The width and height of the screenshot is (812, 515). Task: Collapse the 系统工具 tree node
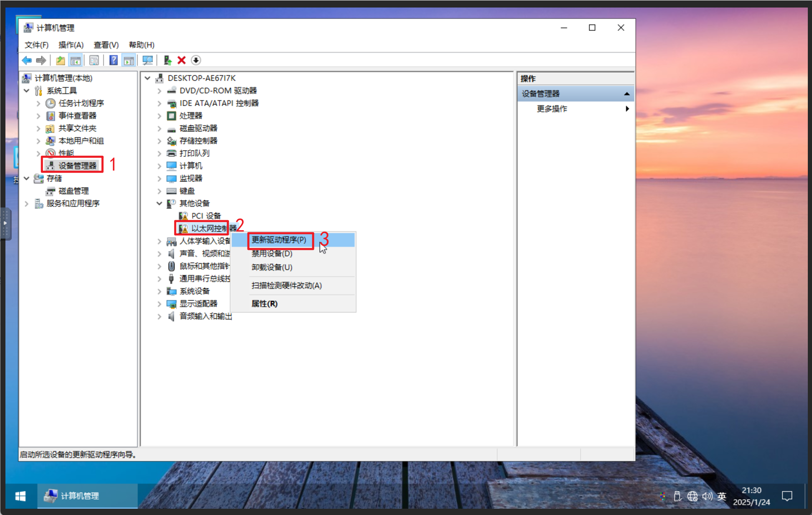click(27, 91)
